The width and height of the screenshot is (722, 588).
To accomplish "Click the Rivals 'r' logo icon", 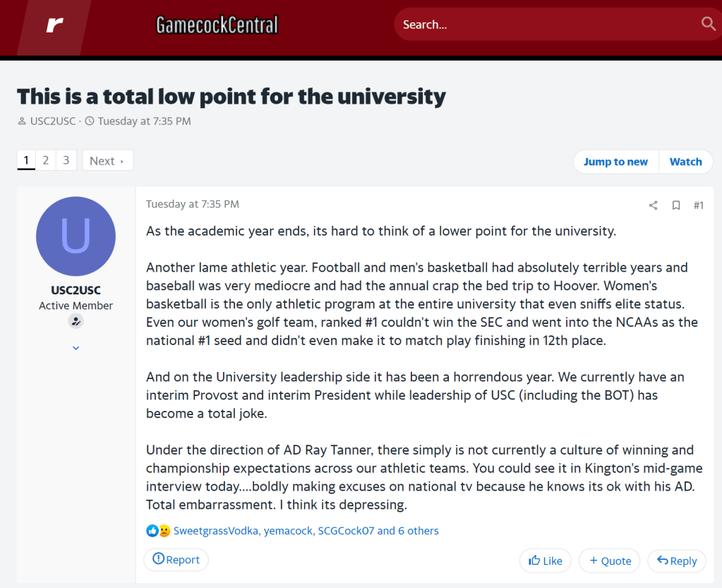I will click(54, 25).
